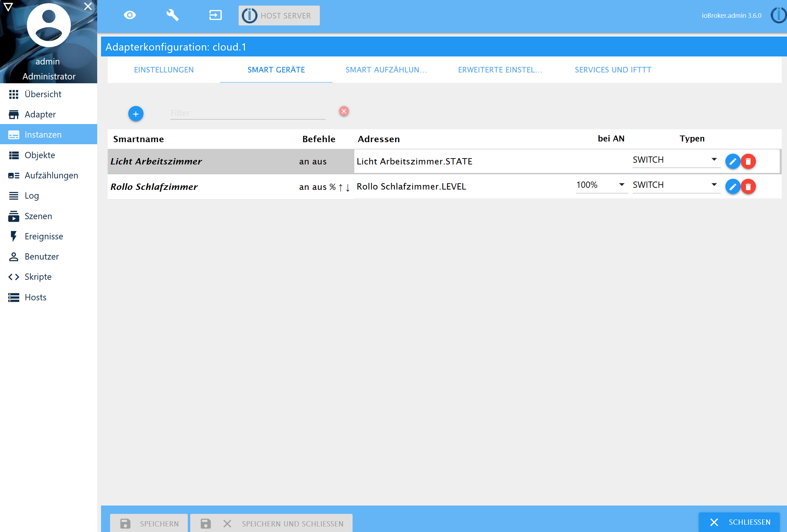Delete the Licht Arbeitszimmer device with the trash icon
Image resolution: width=787 pixels, height=532 pixels.
point(748,161)
